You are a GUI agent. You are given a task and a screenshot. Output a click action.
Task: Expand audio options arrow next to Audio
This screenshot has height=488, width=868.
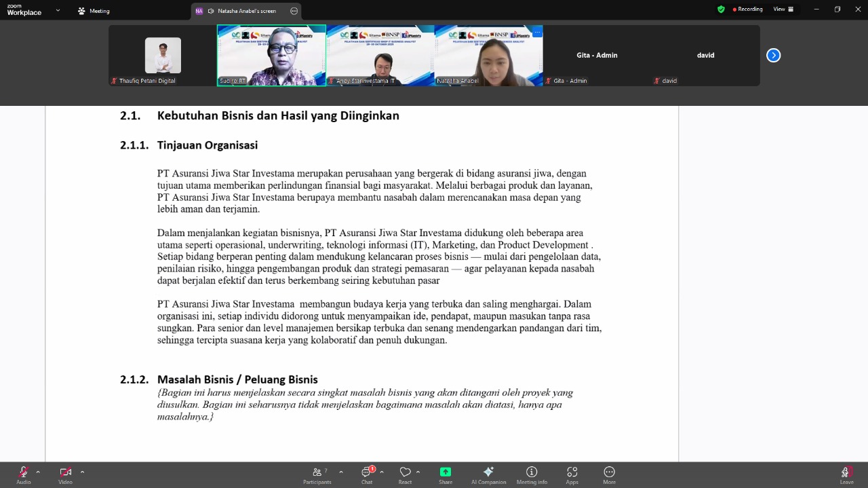[x=38, y=472]
